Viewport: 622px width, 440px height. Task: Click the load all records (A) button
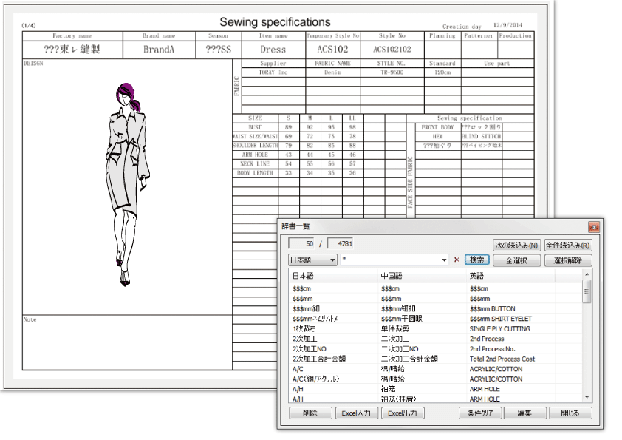coord(566,244)
